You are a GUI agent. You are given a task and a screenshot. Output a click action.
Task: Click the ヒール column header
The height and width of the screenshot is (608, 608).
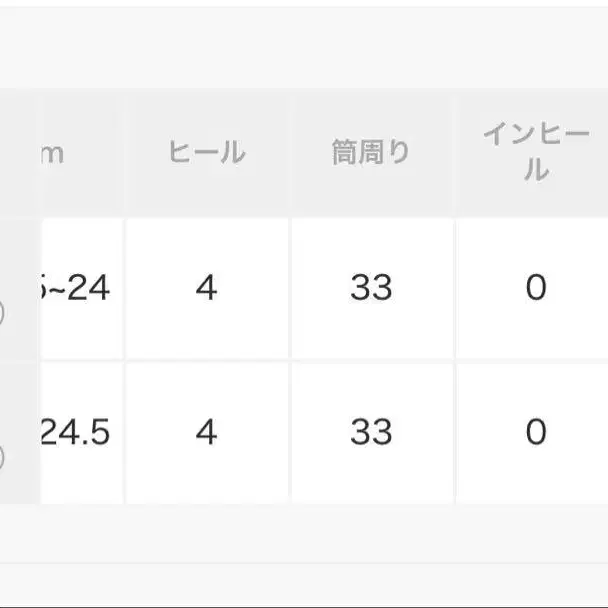[x=207, y=153]
